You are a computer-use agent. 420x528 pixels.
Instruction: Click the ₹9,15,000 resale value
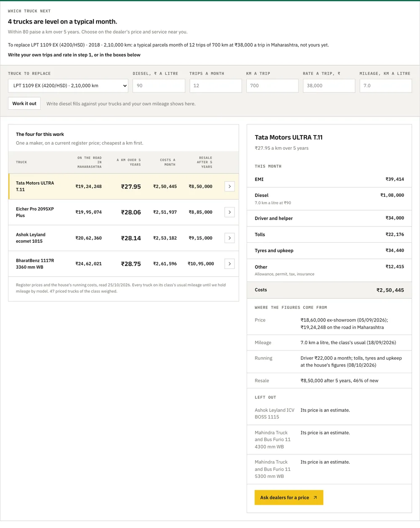click(200, 238)
